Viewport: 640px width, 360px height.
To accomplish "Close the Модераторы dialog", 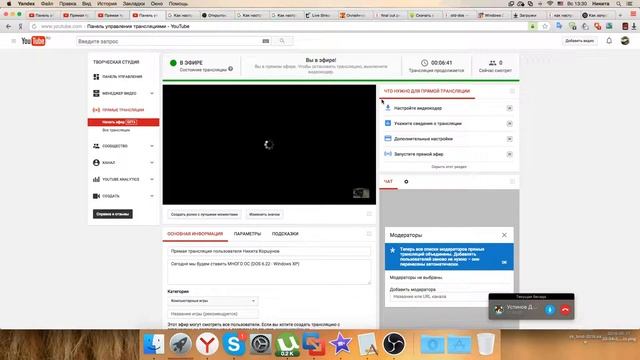I will 504,235.
